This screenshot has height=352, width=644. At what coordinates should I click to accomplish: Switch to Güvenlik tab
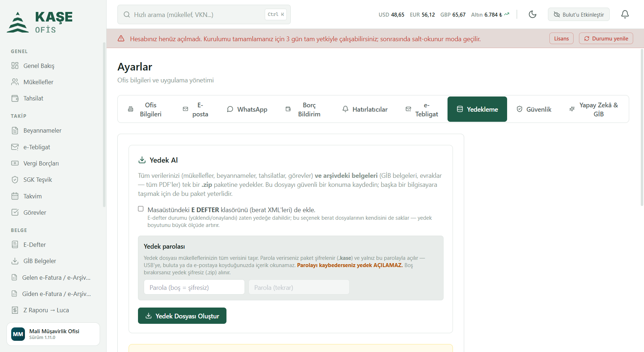pyautogui.click(x=534, y=109)
